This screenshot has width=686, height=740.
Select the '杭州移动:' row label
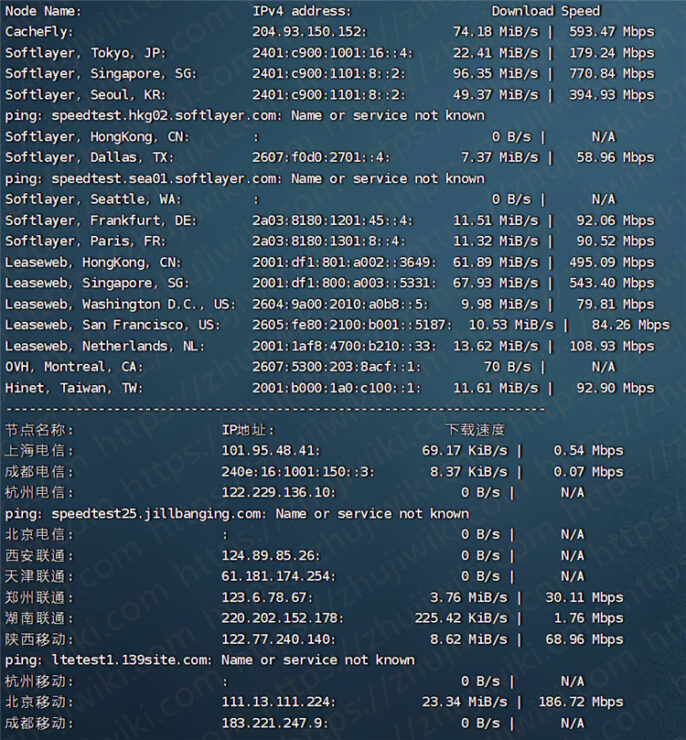pyautogui.click(x=40, y=681)
